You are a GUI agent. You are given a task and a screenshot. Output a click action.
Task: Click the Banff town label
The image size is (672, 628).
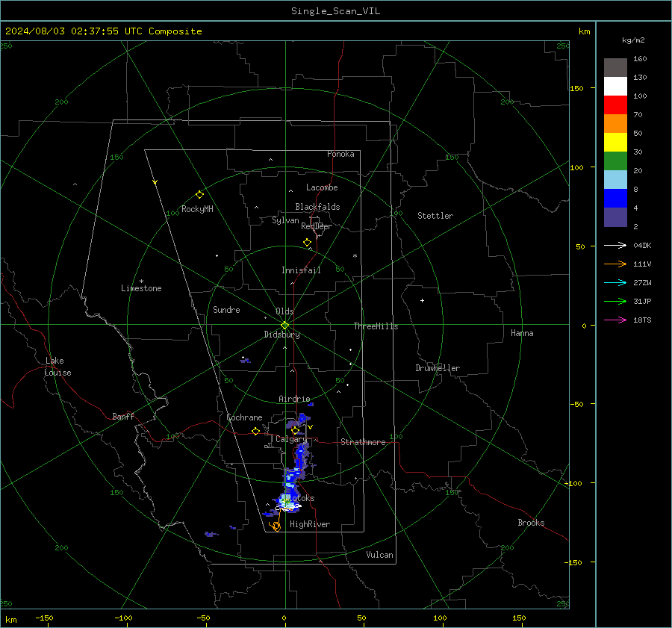click(x=123, y=416)
